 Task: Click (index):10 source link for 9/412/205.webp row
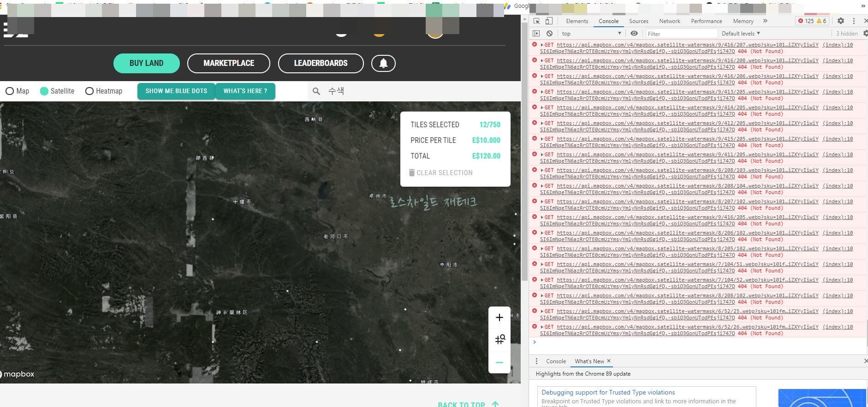pyautogui.click(x=838, y=124)
